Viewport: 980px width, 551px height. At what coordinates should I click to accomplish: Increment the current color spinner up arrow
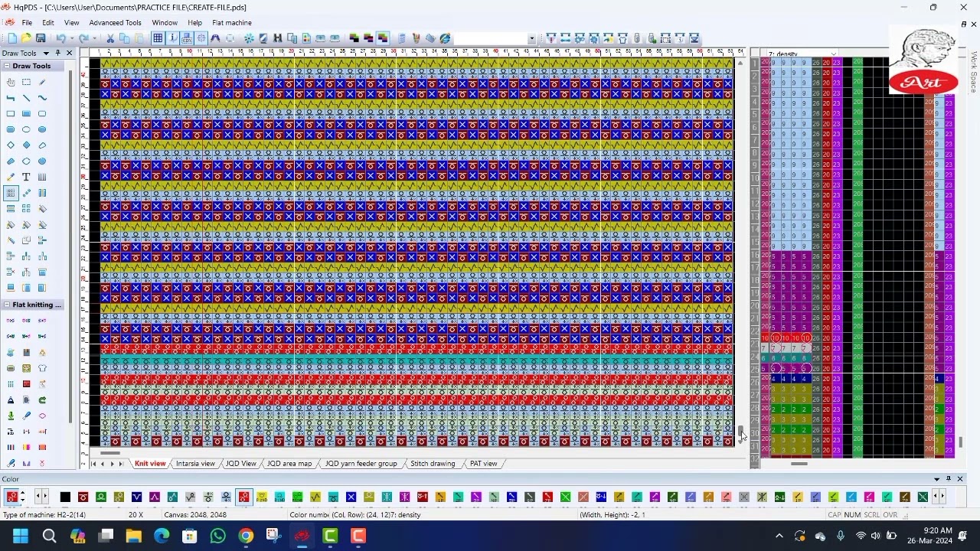point(22,494)
